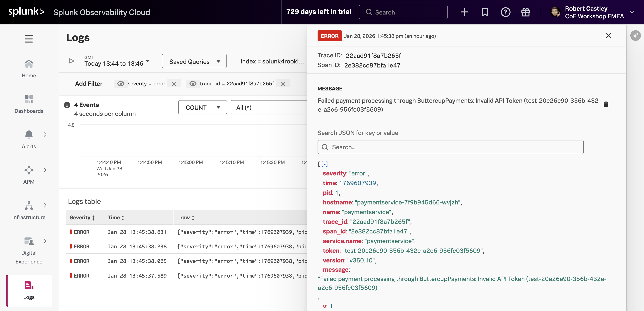Viewport: 644px width, 311px height.
Task: Click the Search JSON key or value field
Action: (x=450, y=147)
